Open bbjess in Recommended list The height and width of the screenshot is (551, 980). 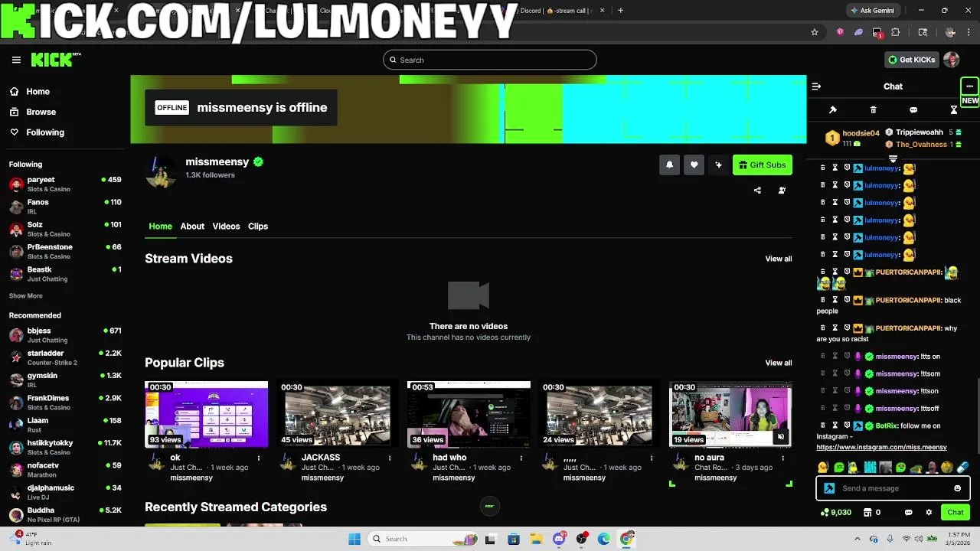click(65, 335)
